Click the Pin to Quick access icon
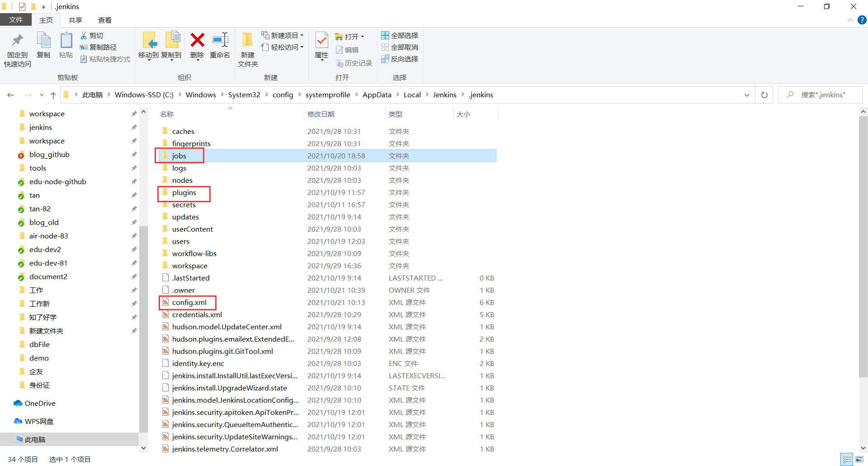 click(x=18, y=41)
